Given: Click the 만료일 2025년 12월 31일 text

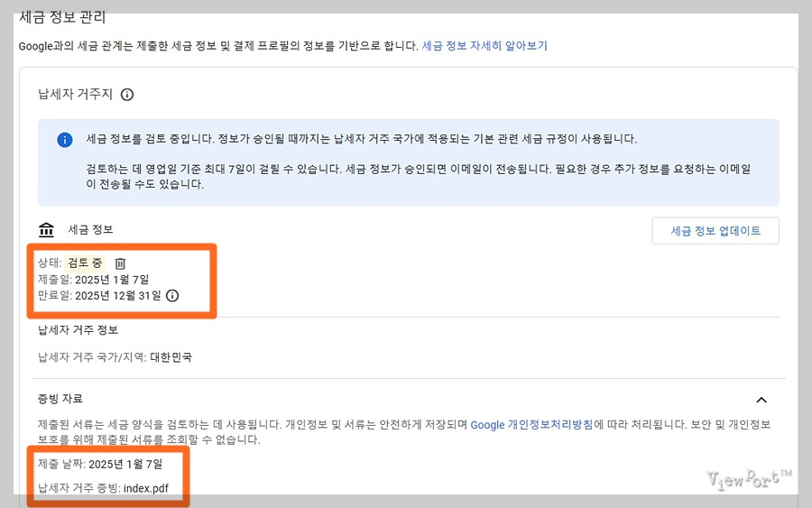Looking at the screenshot, I should [99, 296].
